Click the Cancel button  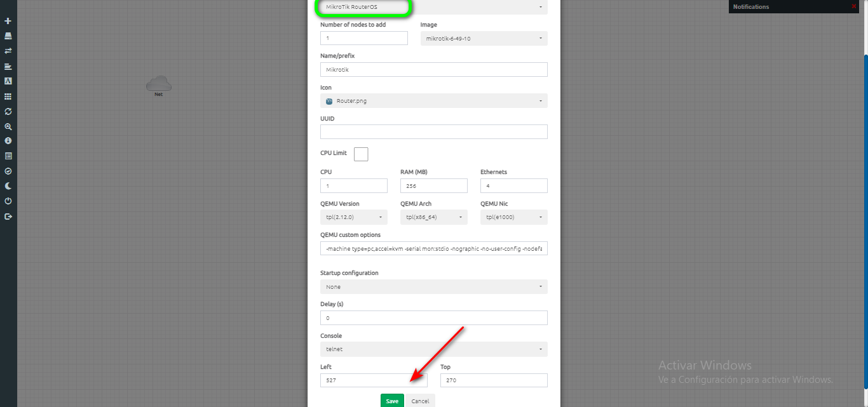(420, 401)
